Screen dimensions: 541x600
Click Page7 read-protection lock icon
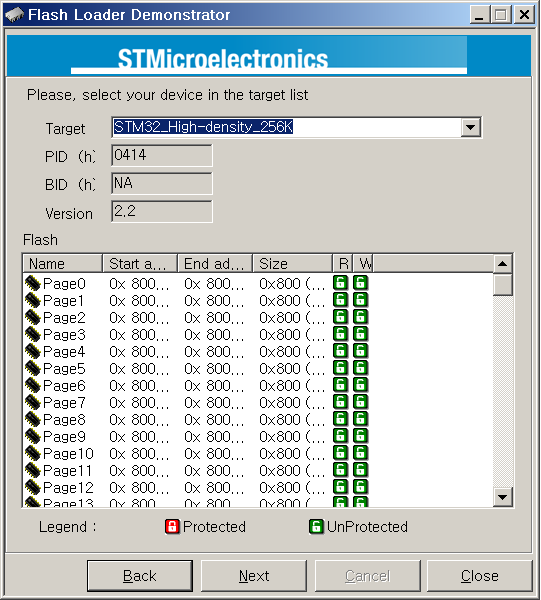tap(341, 402)
